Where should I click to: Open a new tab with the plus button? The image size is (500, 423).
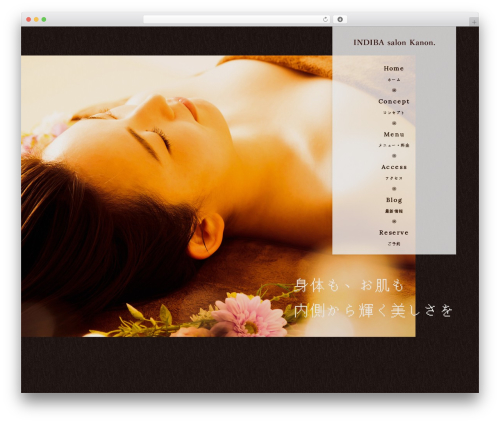click(474, 22)
